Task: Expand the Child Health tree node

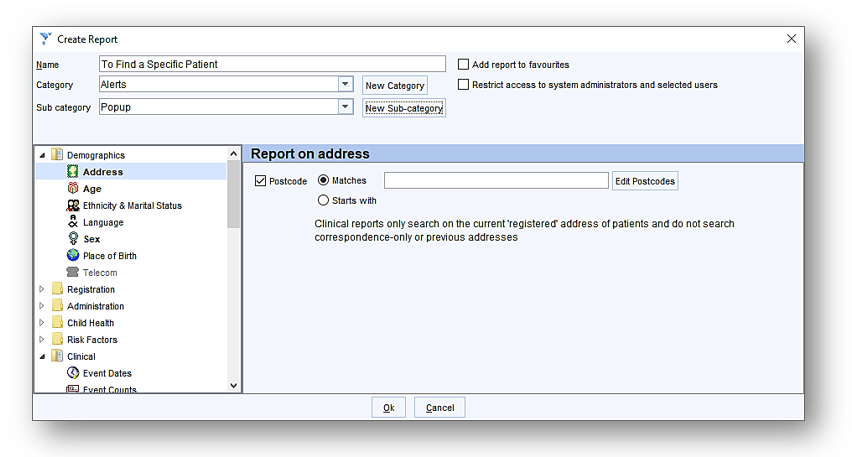Action: (x=42, y=323)
